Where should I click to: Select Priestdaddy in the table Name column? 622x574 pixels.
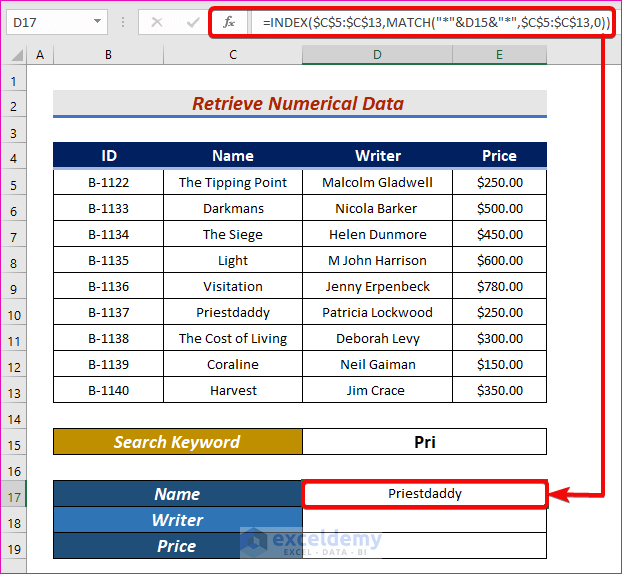[233, 312]
